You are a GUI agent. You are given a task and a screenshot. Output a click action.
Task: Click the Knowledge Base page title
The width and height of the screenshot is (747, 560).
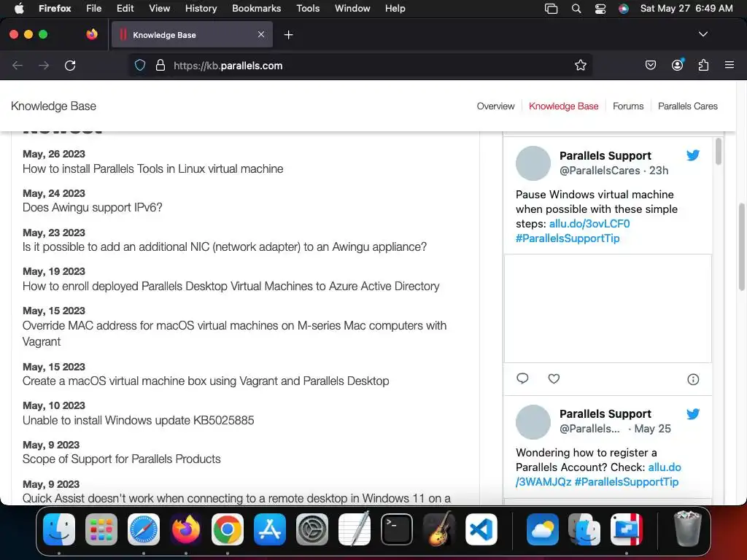point(53,106)
